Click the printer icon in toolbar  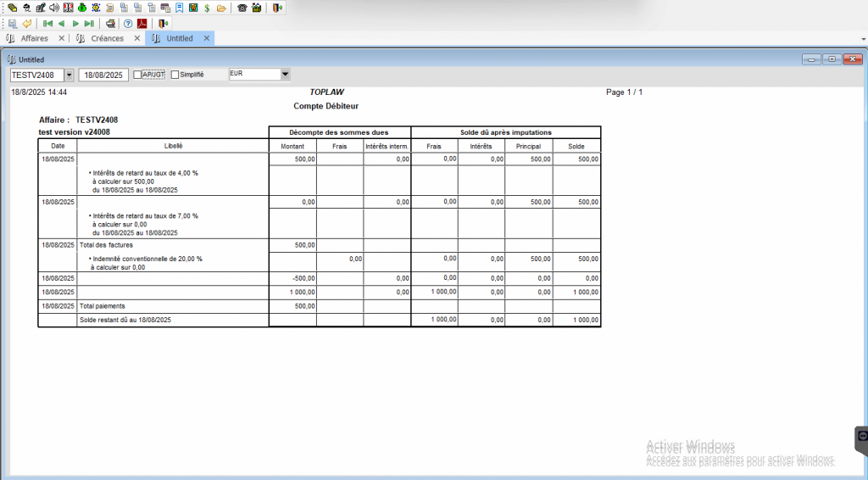[111, 24]
